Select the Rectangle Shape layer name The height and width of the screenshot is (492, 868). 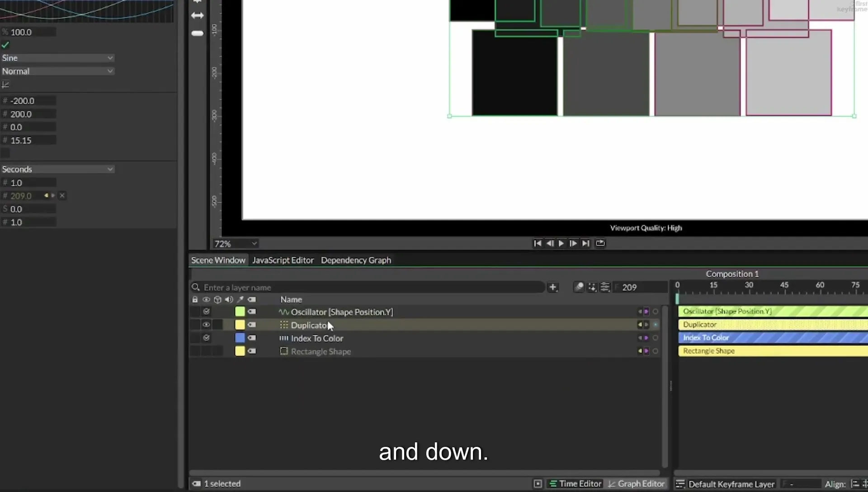point(321,351)
